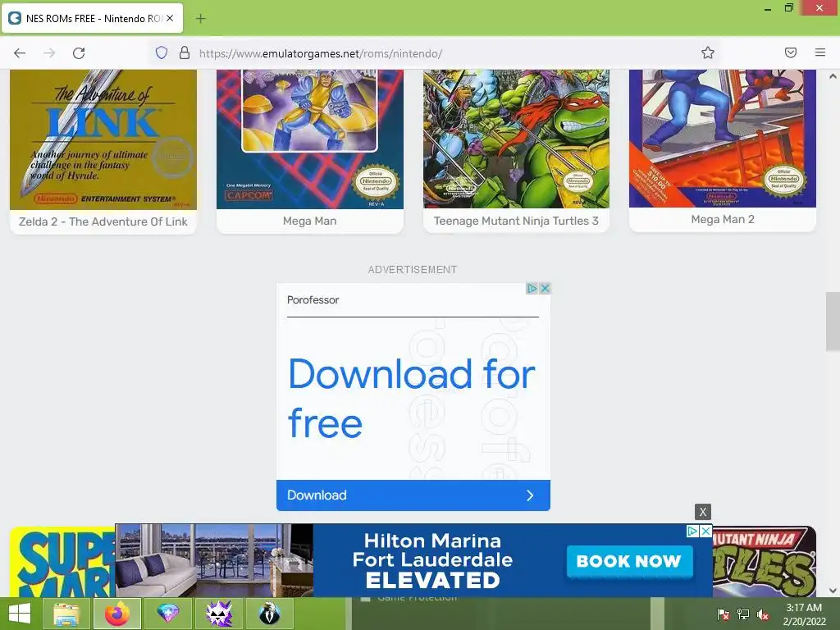Close the Porofessor advertisement
Image resolution: width=840 pixels, height=630 pixels.
[x=545, y=289]
